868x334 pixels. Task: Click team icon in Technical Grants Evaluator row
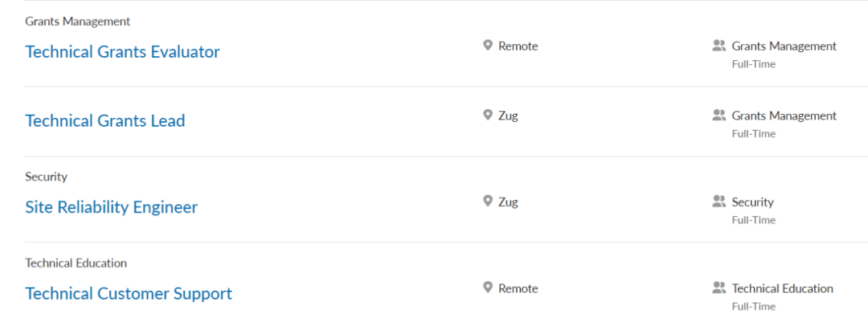point(719,46)
